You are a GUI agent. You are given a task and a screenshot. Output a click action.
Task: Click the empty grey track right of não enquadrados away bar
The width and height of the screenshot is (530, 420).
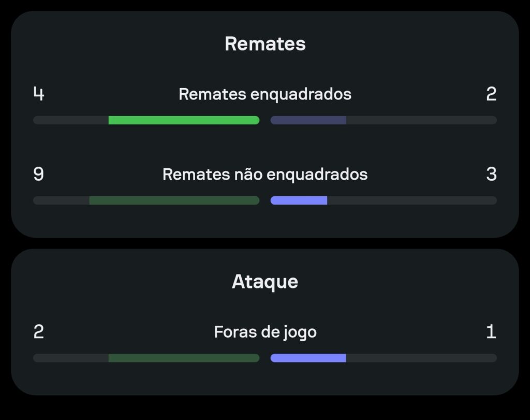click(412, 200)
